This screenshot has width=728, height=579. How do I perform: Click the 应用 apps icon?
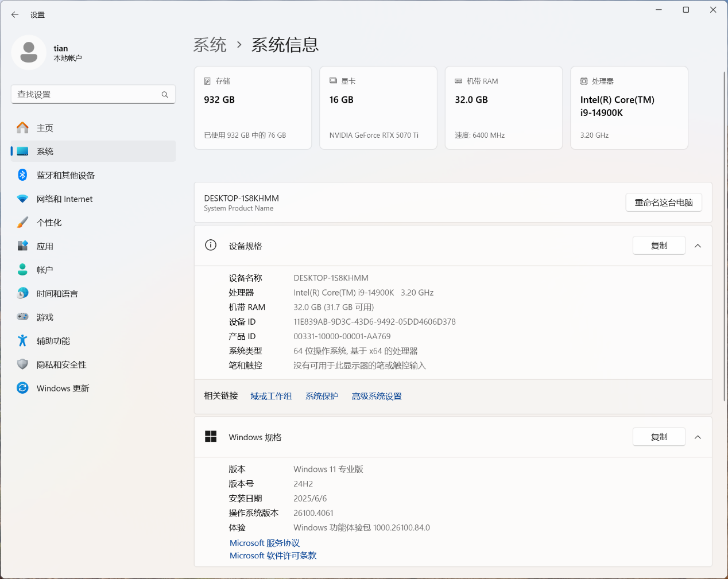[x=22, y=246]
